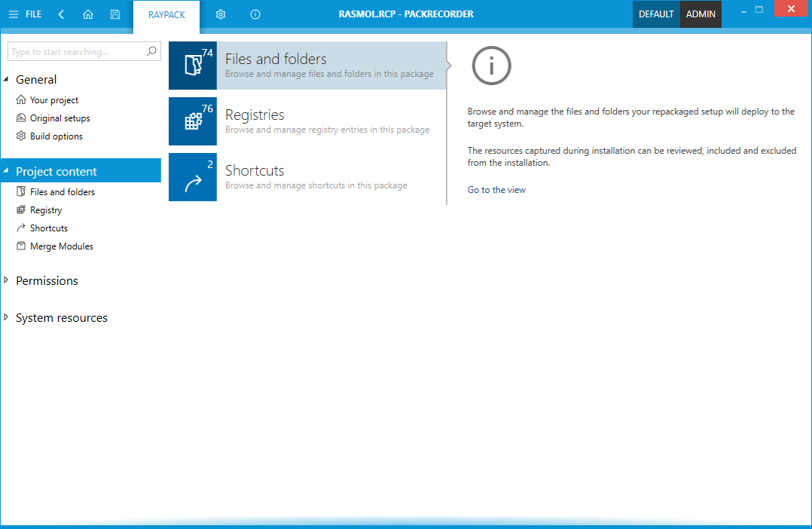Select the DEFAULT mode button
This screenshot has height=529, width=812.
pyautogui.click(x=656, y=14)
